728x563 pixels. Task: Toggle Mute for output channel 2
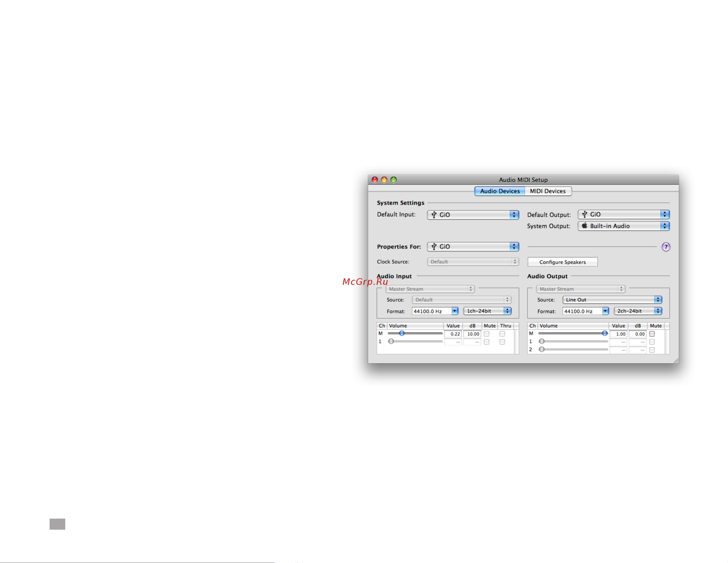pos(652,350)
